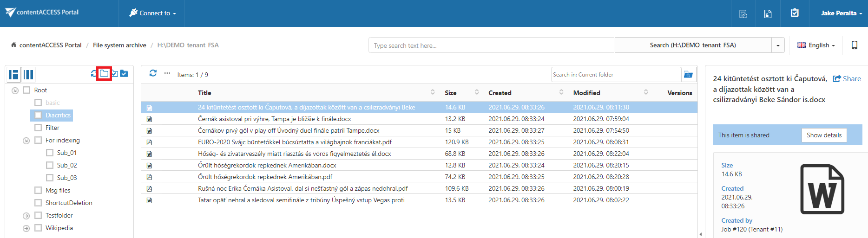The width and height of the screenshot is (868, 238).
Task: Click the mobile phone view icon
Action: [x=854, y=45]
